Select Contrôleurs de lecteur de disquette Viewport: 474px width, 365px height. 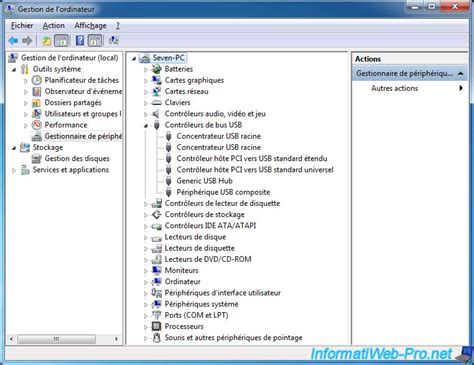[x=222, y=203]
